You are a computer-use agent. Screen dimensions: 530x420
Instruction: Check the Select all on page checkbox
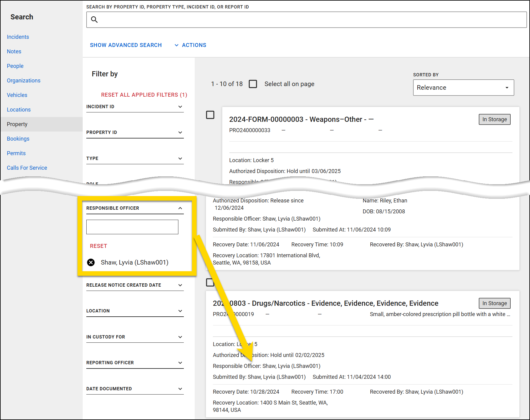pyautogui.click(x=253, y=84)
